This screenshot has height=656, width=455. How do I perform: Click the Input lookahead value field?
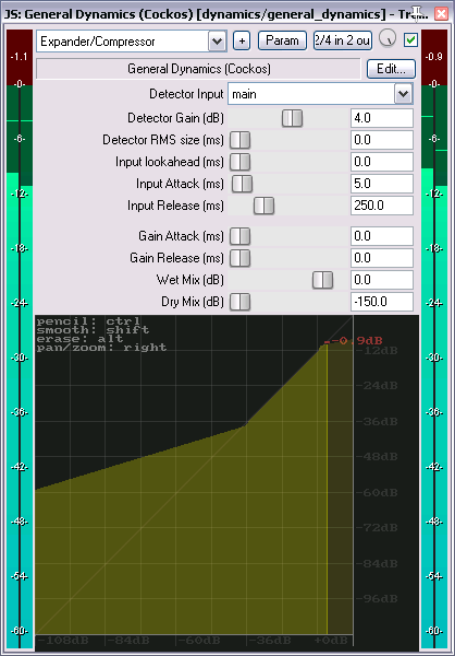382,161
